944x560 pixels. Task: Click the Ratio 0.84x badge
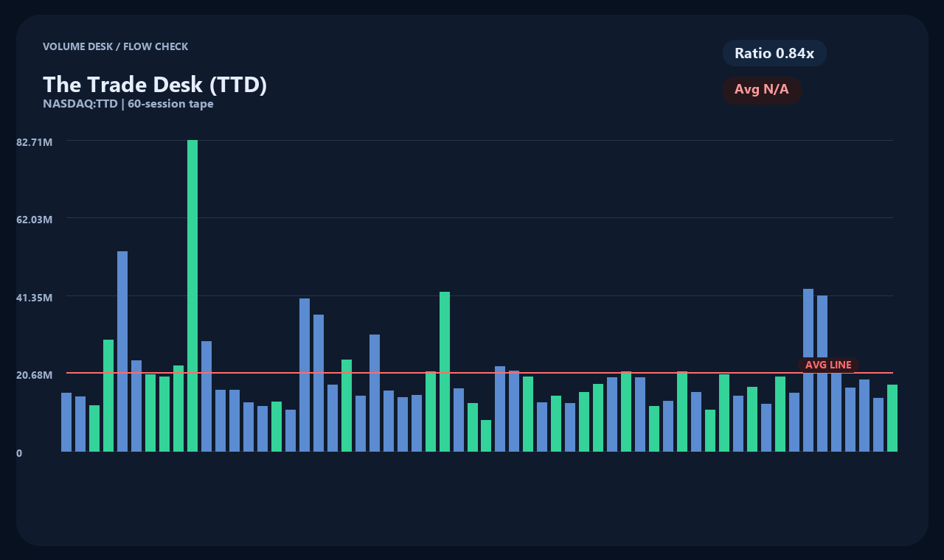pyautogui.click(x=774, y=53)
